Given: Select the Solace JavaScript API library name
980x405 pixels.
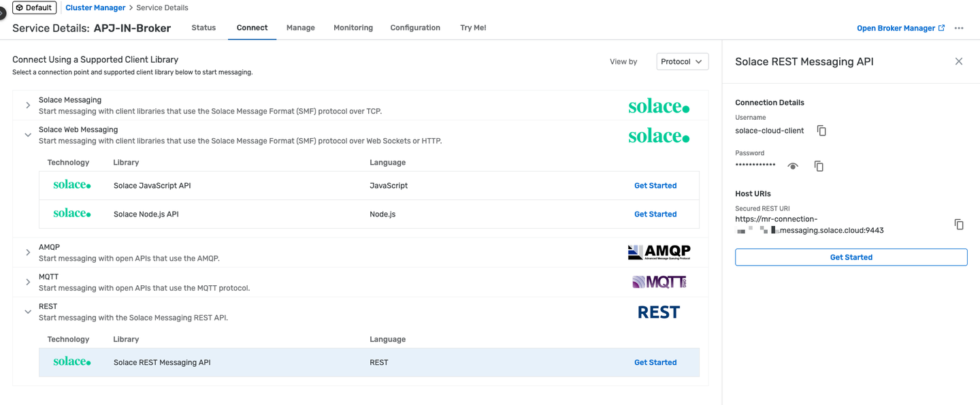Looking at the screenshot, I should point(152,185).
